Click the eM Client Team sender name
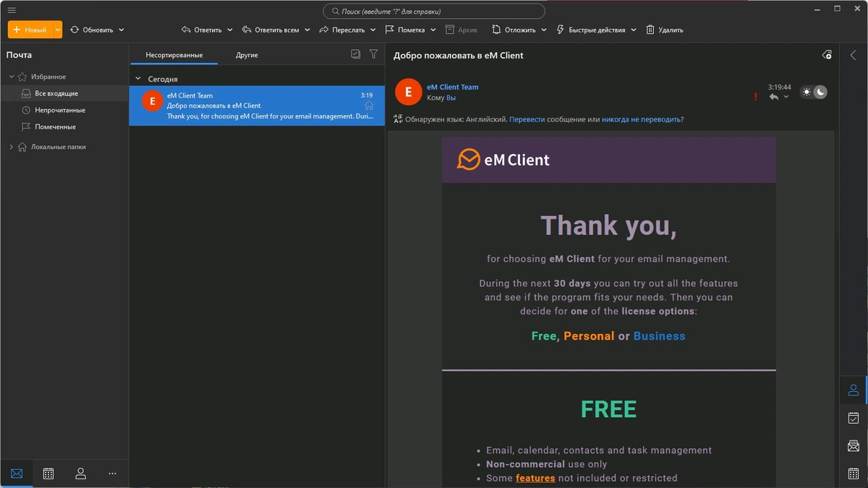 (x=453, y=87)
